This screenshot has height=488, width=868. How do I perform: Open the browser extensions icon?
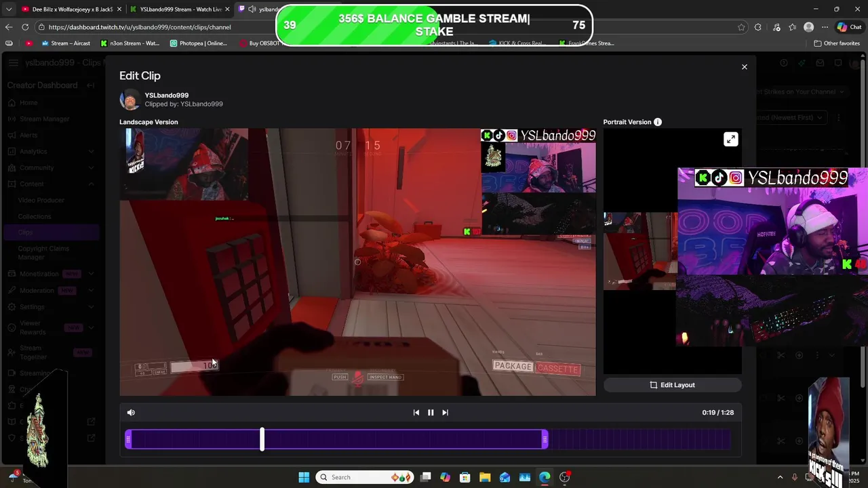[758, 27]
